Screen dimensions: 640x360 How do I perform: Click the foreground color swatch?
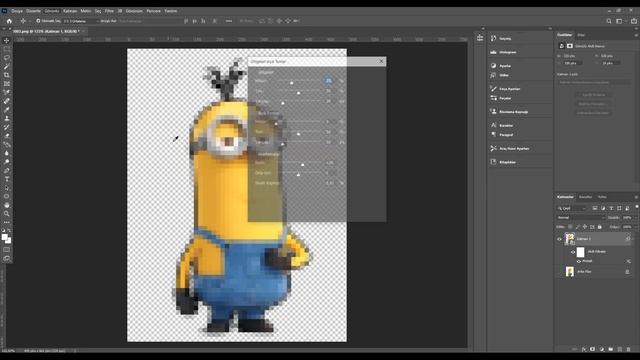4,237
